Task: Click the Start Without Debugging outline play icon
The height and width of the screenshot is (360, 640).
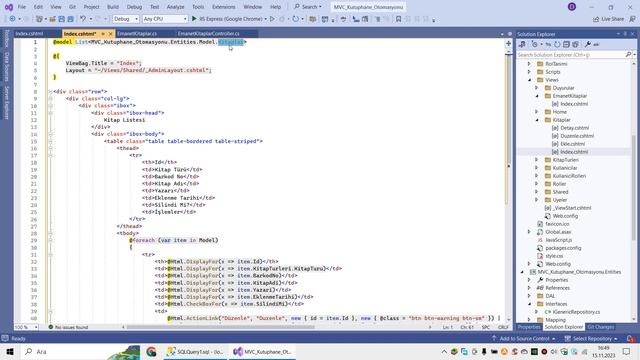Action: point(272,19)
